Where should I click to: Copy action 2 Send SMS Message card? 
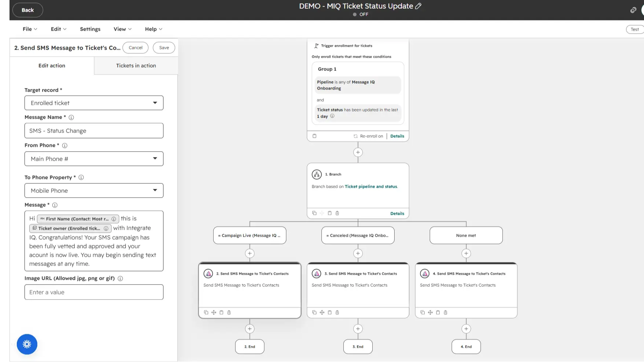coord(206,312)
